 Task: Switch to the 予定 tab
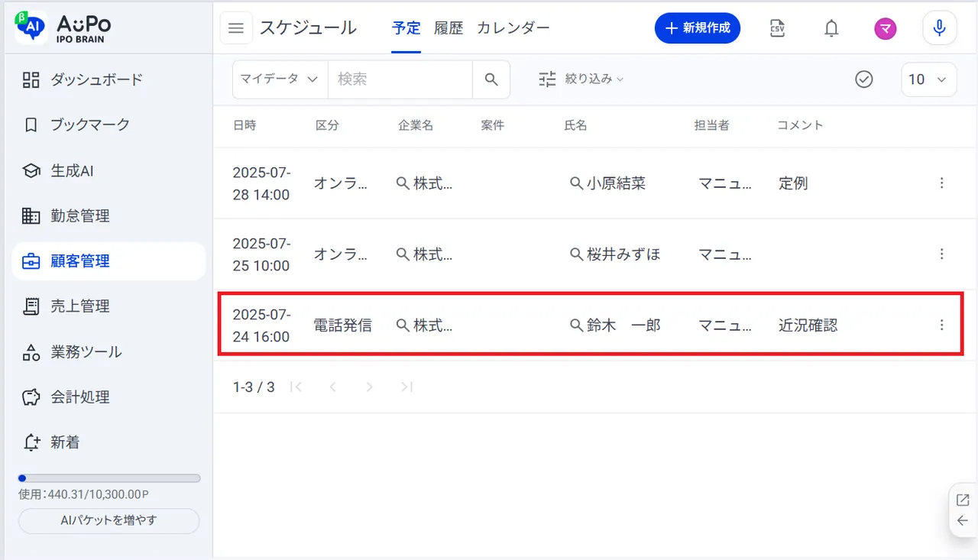[x=406, y=28]
